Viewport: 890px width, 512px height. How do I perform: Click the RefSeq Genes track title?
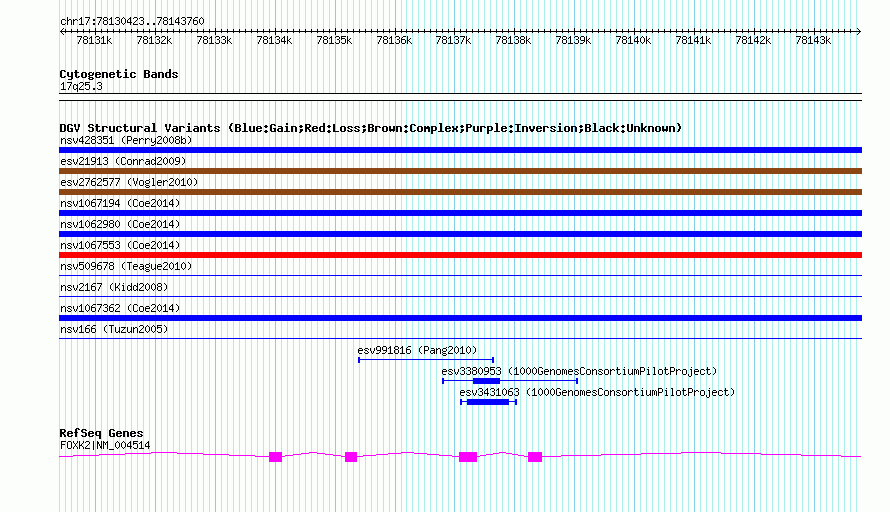(x=101, y=433)
